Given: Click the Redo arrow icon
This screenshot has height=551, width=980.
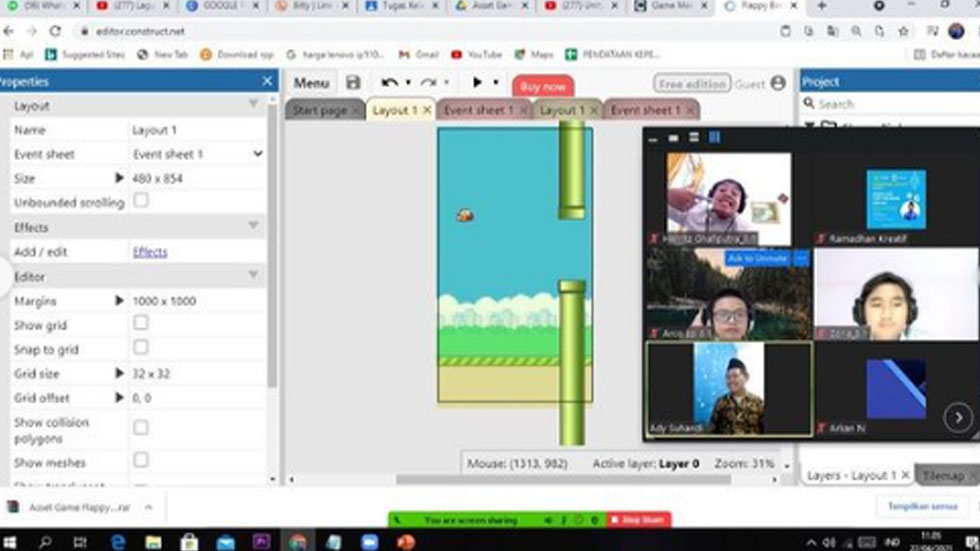Looking at the screenshot, I should [428, 83].
